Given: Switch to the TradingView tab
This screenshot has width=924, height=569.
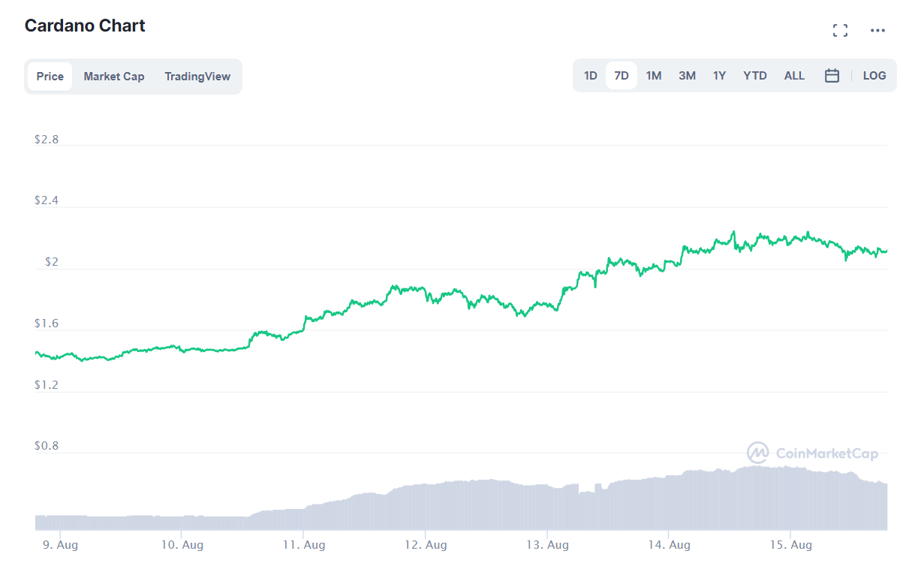Looking at the screenshot, I should [197, 76].
